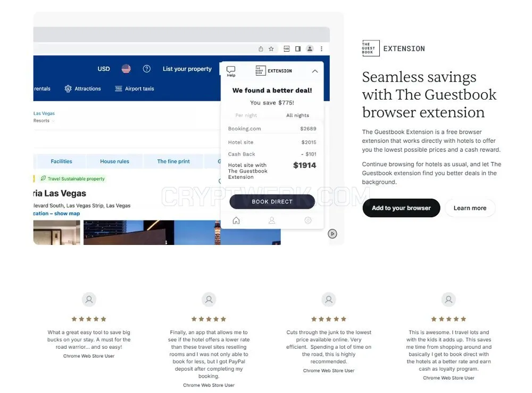Open the extension settings gear icon

point(307,220)
